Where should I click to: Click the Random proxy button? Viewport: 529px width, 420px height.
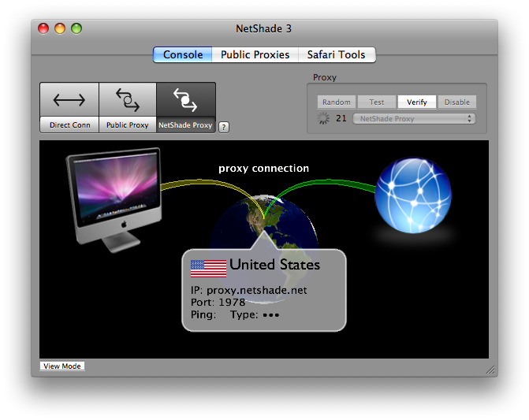tap(337, 102)
